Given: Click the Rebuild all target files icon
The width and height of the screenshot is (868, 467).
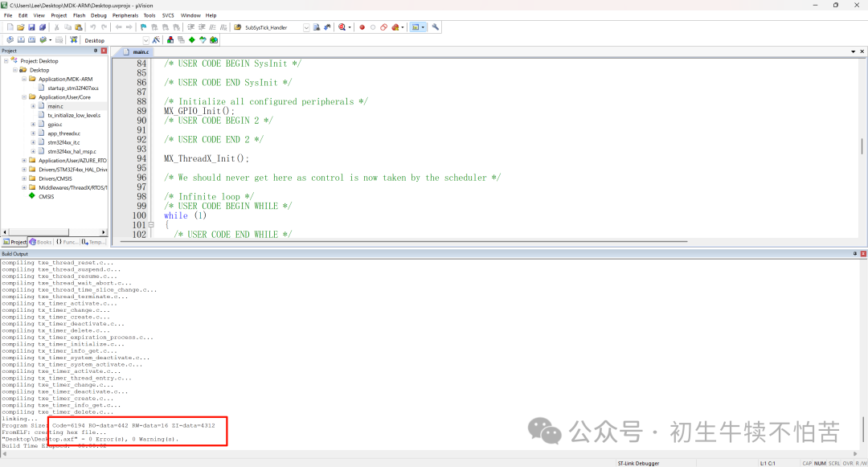Looking at the screenshot, I should [31, 40].
